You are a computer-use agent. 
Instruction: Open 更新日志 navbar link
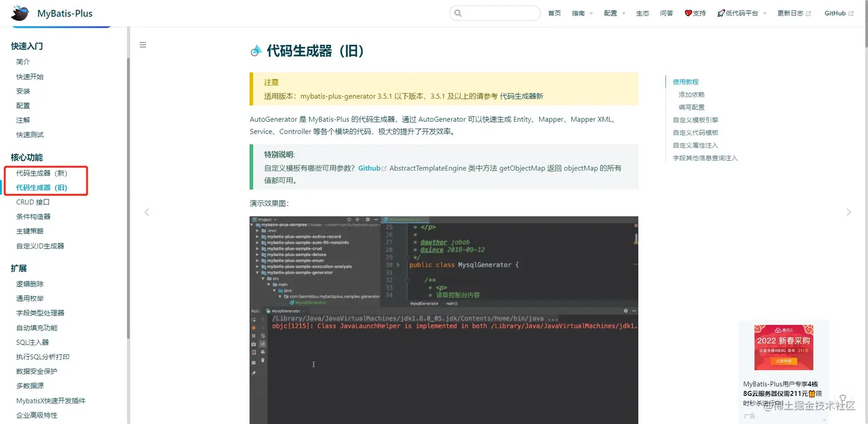pyautogui.click(x=794, y=13)
